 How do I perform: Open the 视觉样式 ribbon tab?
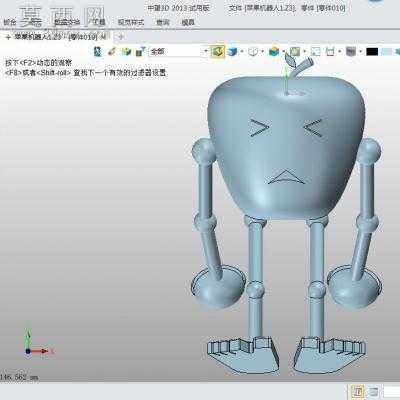point(131,22)
